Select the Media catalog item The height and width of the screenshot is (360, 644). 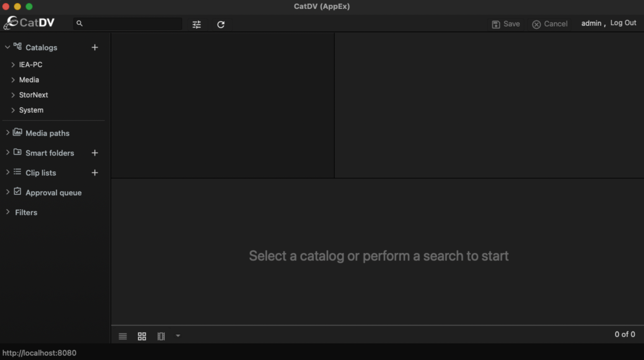point(29,80)
